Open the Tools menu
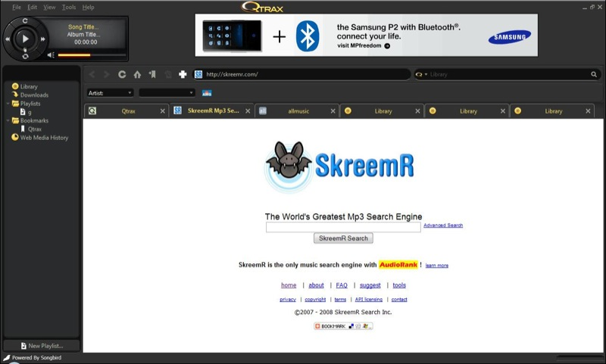This screenshot has height=364, width=606. (69, 7)
